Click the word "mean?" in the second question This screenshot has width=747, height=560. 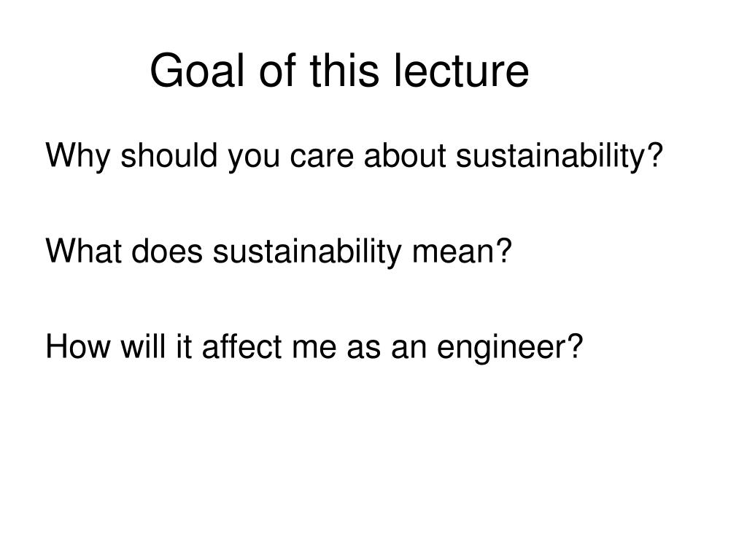point(462,252)
